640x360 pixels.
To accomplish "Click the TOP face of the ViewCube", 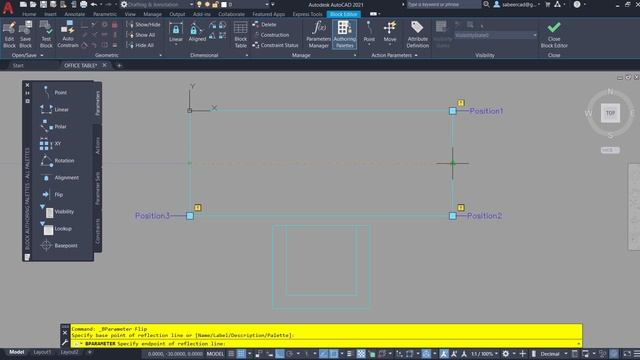I will (610, 113).
